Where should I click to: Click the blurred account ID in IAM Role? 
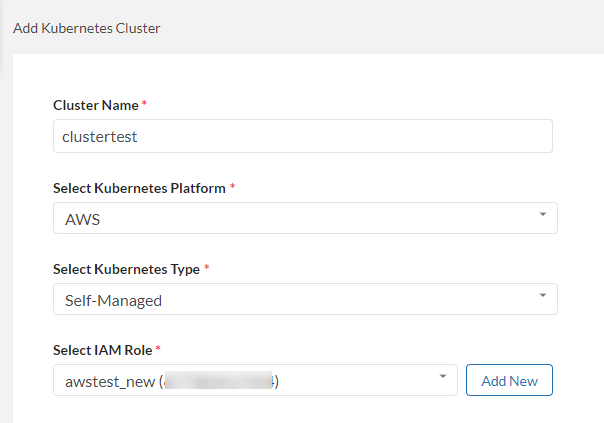(220, 381)
